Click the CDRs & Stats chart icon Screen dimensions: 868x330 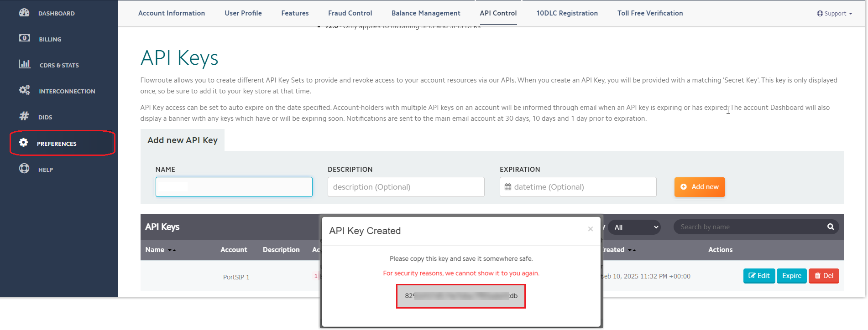(x=24, y=64)
